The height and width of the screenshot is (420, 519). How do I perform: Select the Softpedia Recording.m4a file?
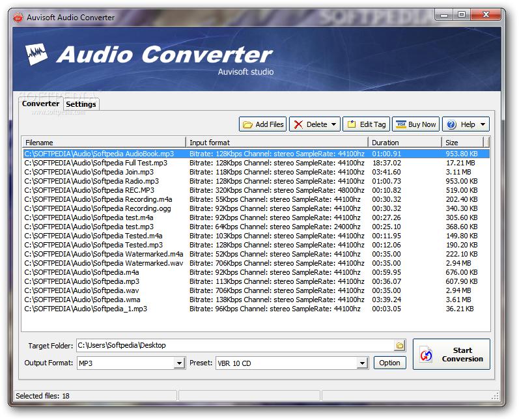pyautogui.click(x=98, y=199)
